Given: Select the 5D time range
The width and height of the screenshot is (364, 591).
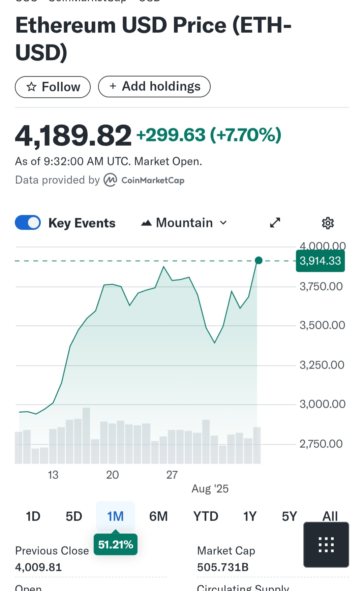Looking at the screenshot, I should (x=74, y=516).
